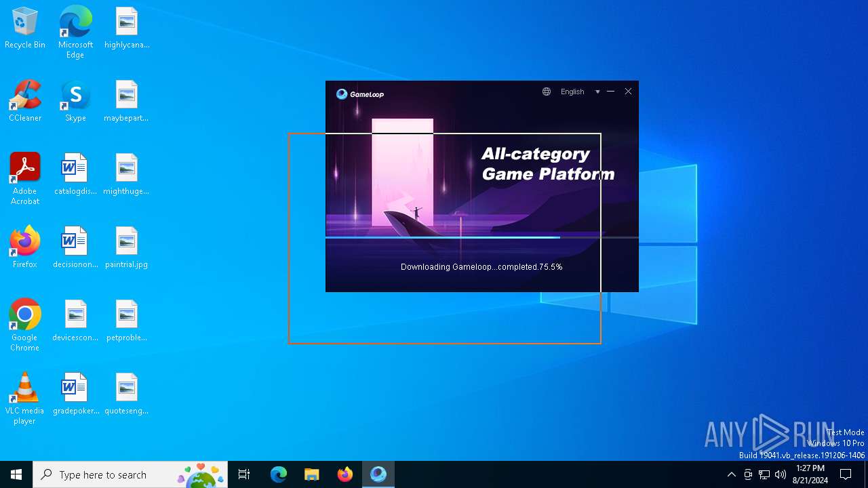Click the GameLoop logo in installer window
The width and height of the screenshot is (868, 488).
click(360, 94)
